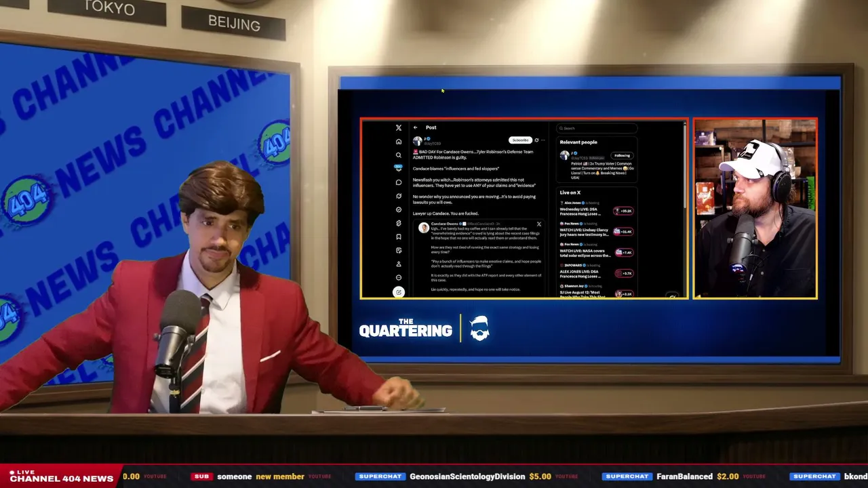Join Alex Jones space with +35.2K listeners
The width and height of the screenshot is (868, 488).
(x=623, y=211)
